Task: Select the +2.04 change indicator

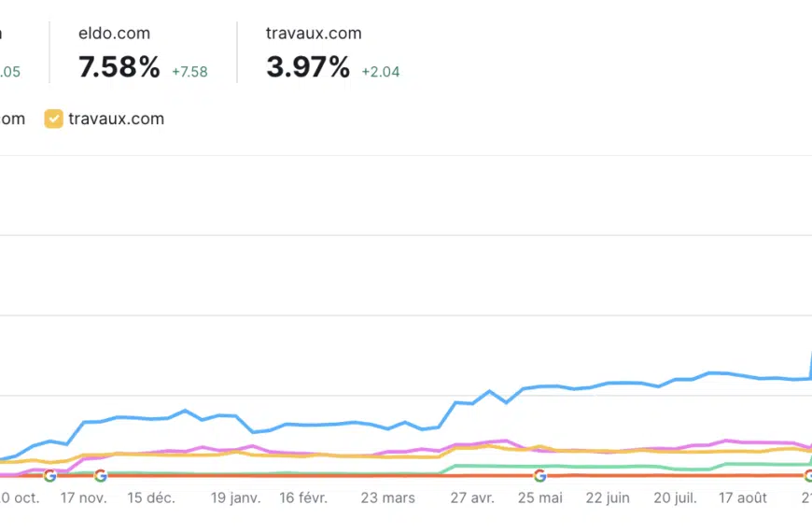Action: click(x=382, y=72)
